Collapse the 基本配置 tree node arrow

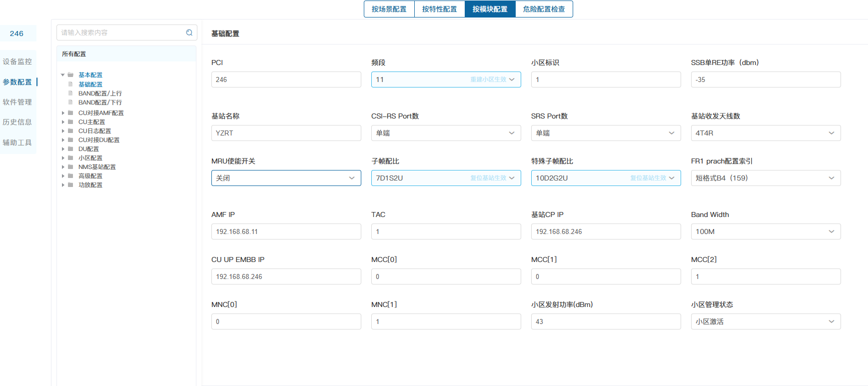(63, 75)
